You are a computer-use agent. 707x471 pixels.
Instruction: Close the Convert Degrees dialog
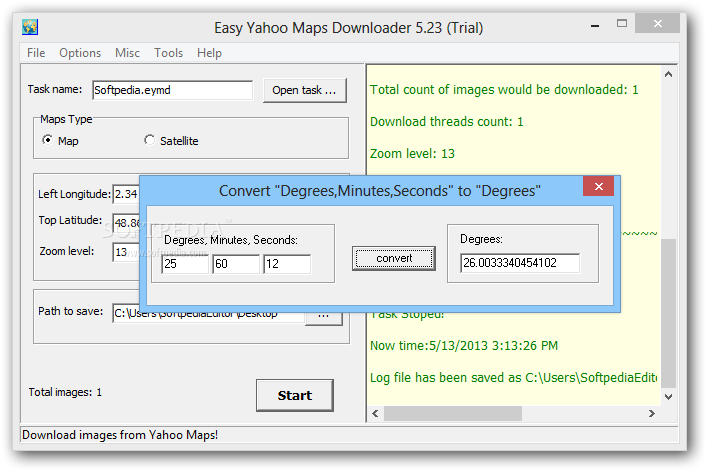[x=598, y=186]
